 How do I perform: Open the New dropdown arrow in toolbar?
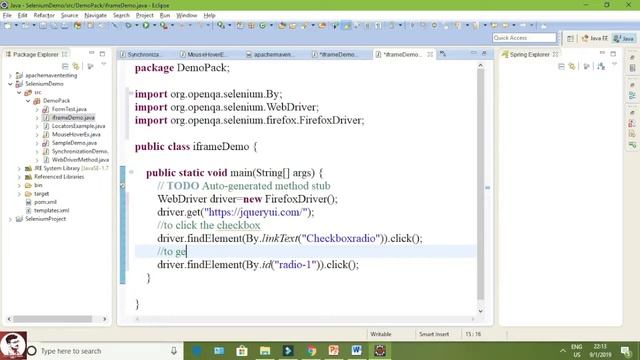click(x=16, y=25)
